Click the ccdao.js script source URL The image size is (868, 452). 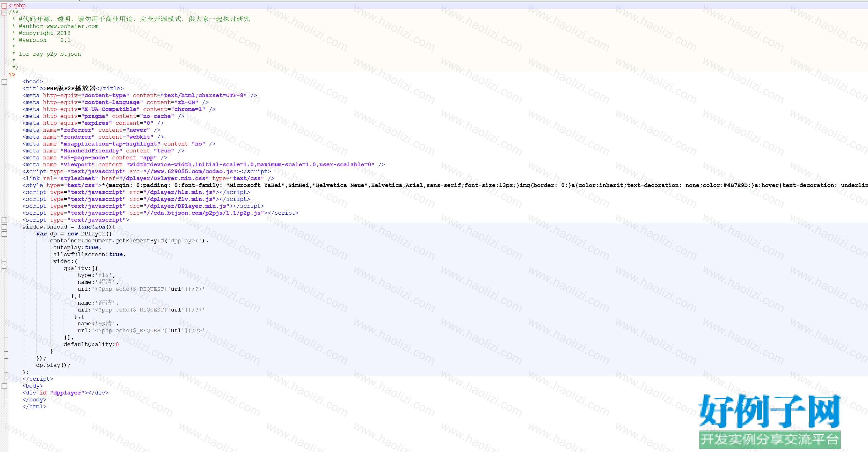(x=190, y=172)
